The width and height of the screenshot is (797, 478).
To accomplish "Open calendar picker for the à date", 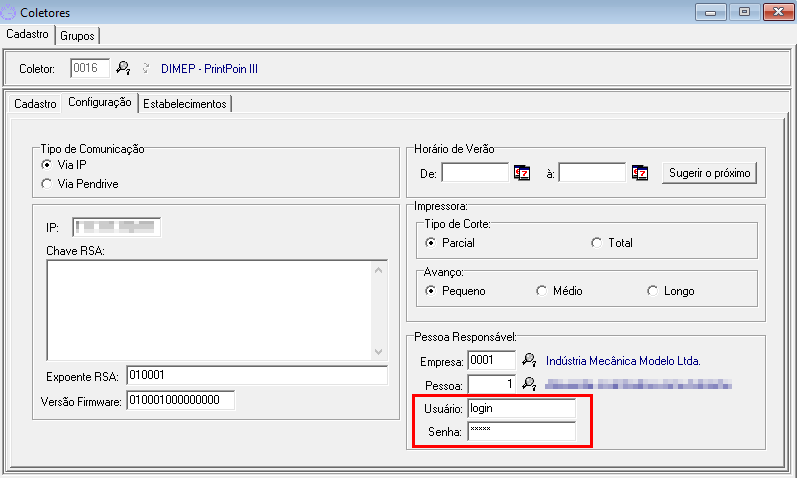I will pos(641,173).
